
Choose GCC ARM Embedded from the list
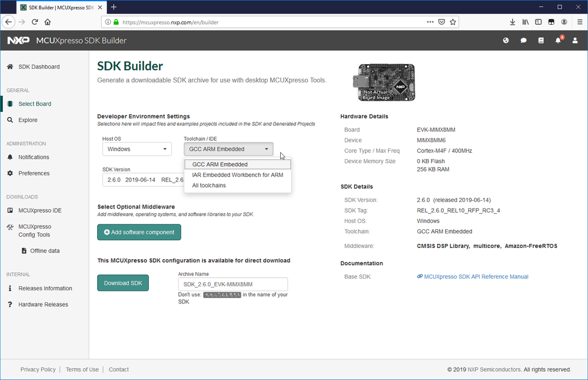(238, 164)
